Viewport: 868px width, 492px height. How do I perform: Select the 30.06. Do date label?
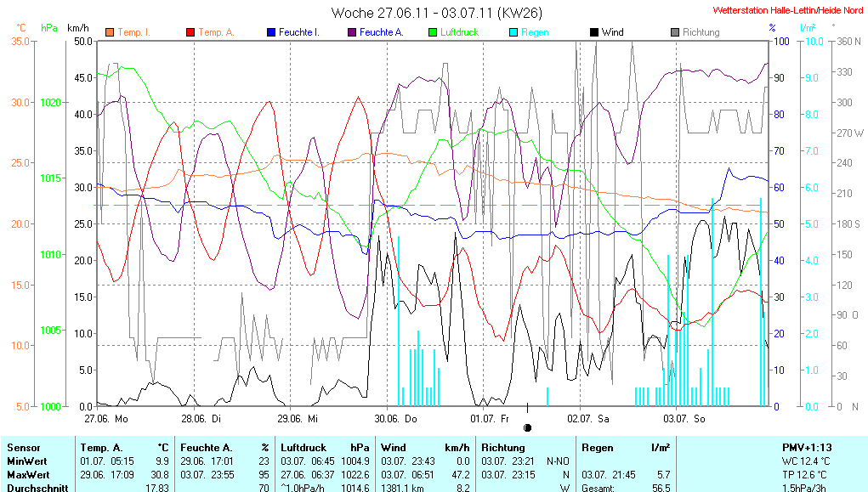coord(397,418)
